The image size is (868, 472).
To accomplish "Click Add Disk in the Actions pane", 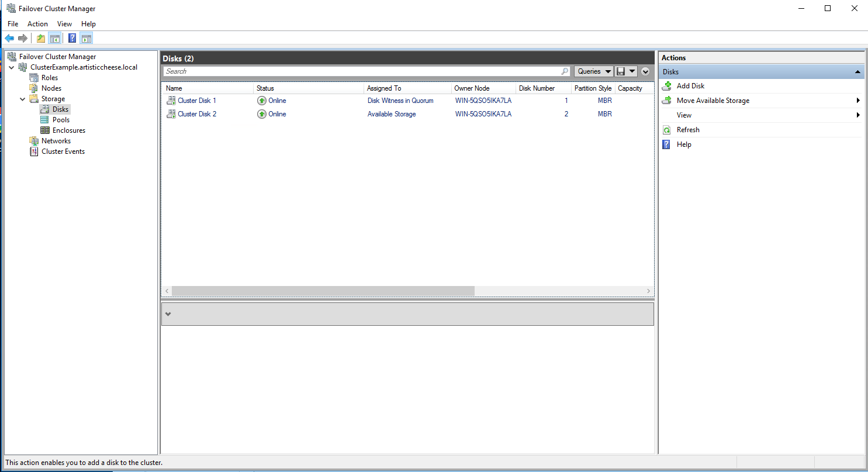I will (x=690, y=86).
